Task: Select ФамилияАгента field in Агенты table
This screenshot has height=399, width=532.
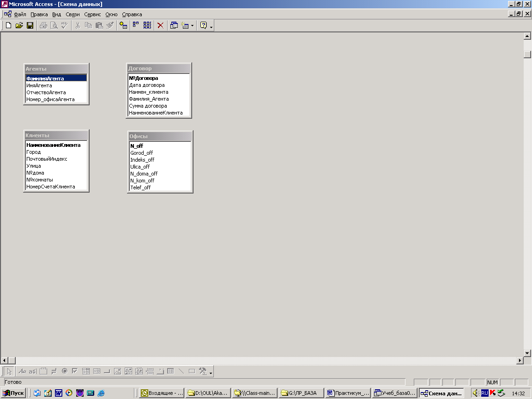Action: tap(56, 79)
